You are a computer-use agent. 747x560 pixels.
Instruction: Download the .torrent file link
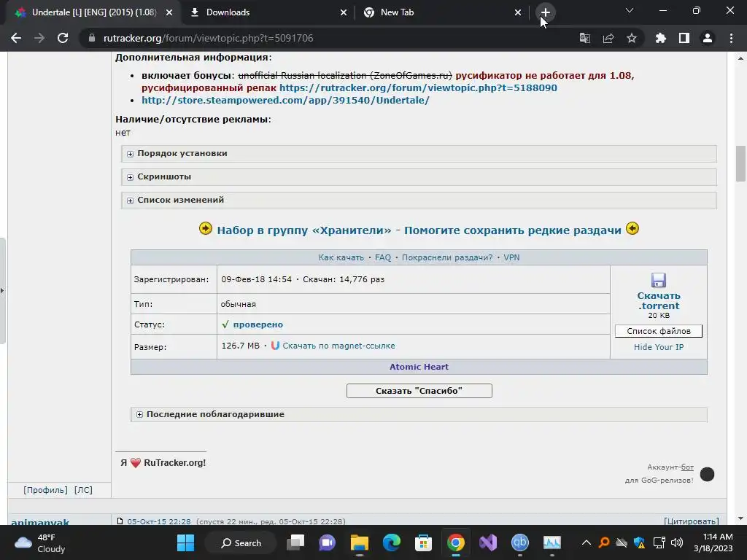coord(659,300)
